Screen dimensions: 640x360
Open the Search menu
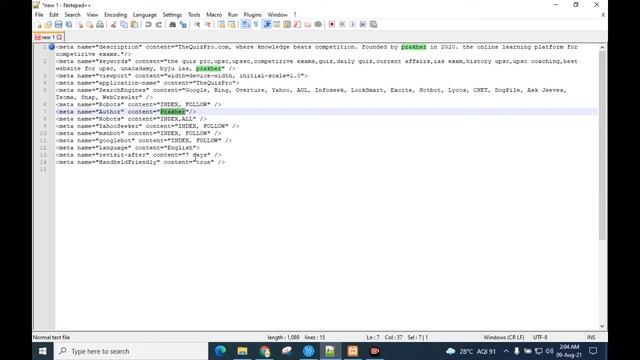72,15
